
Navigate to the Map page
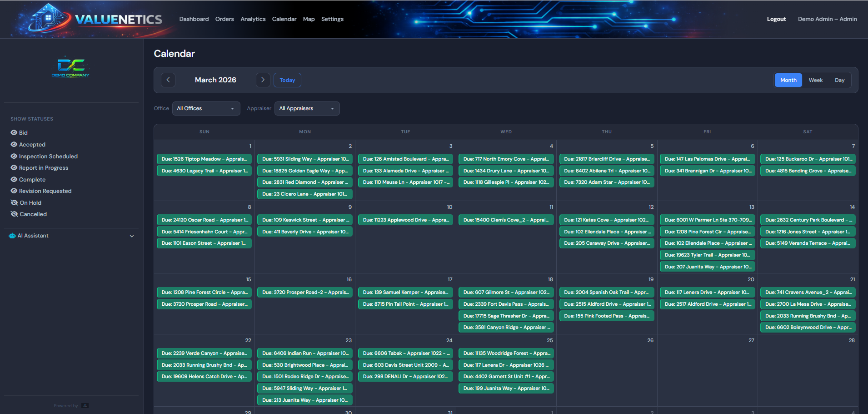[x=309, y=19]
